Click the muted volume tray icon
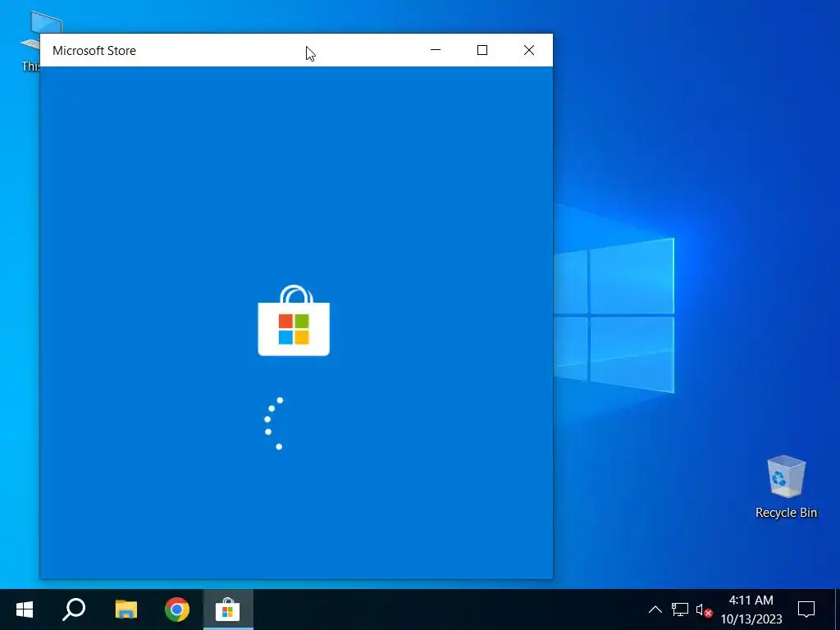840x630 pixels. tap(704, 609)
